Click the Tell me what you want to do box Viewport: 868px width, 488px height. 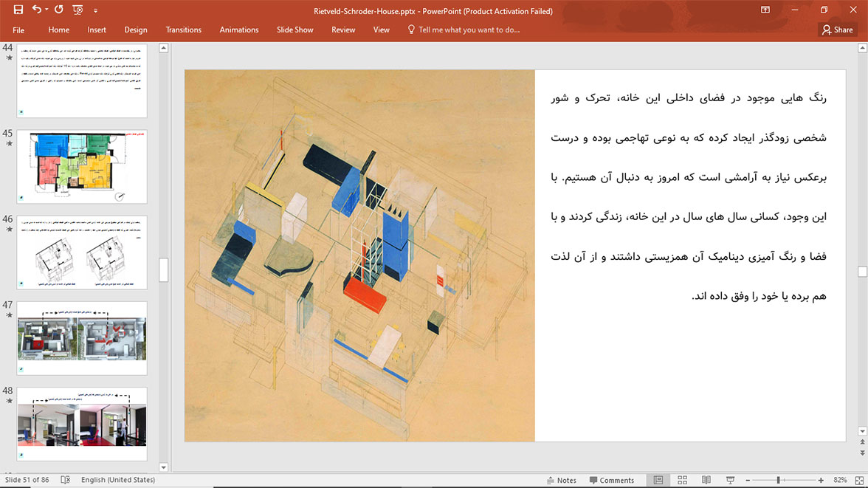coord(464,30)
